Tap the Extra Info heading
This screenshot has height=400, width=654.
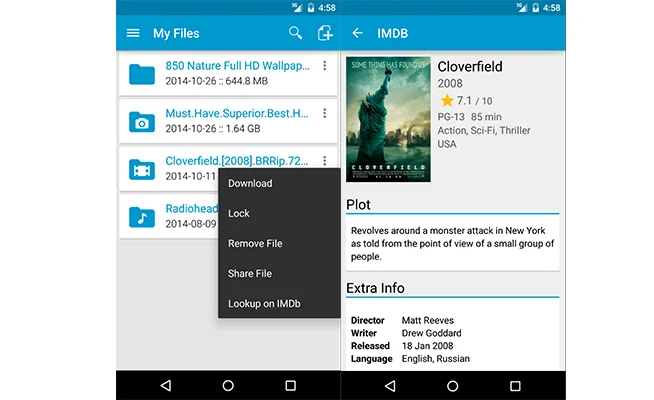click(x=375, y=288)
